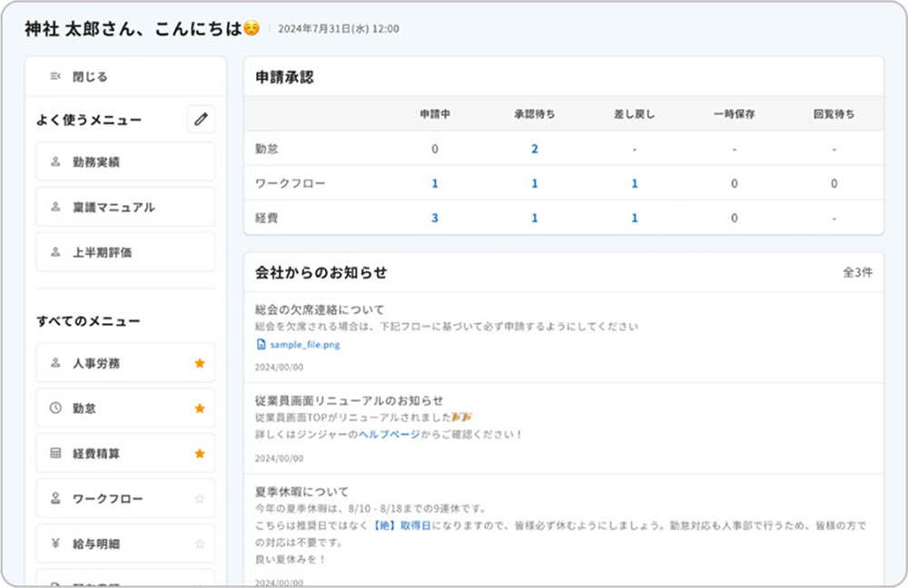908x588 pixels.
Task: Favorite 給与明細 with its empty star
Action: click(x=200, y=544)
